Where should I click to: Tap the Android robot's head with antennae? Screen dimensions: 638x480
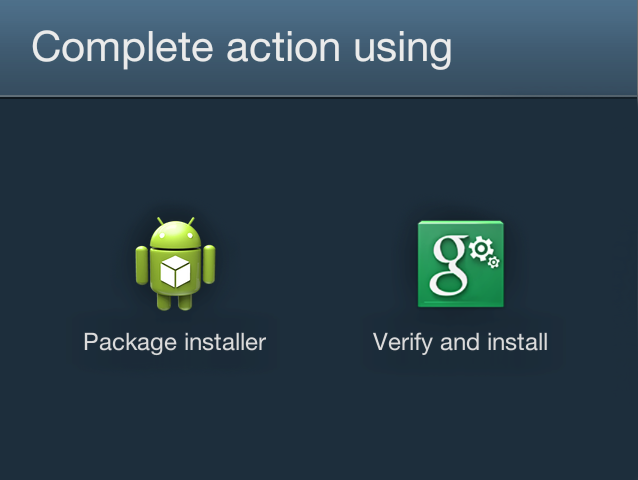point(175,233)
